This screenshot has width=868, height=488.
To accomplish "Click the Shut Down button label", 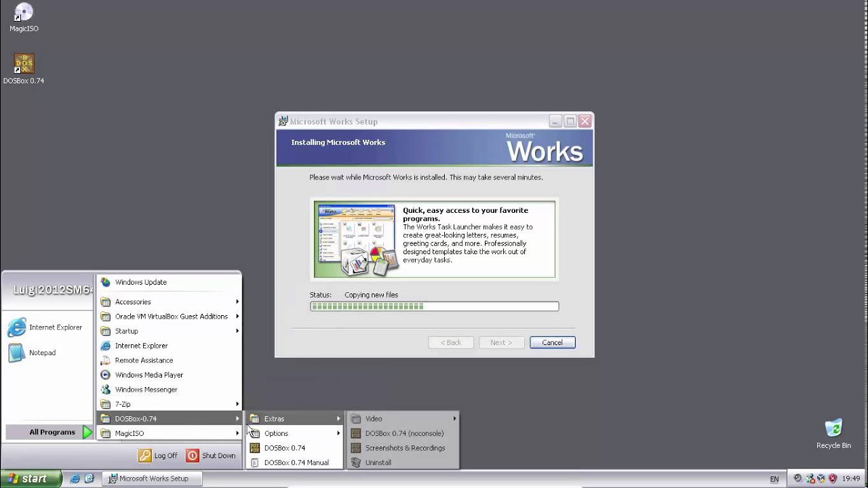I will point(218,455).
